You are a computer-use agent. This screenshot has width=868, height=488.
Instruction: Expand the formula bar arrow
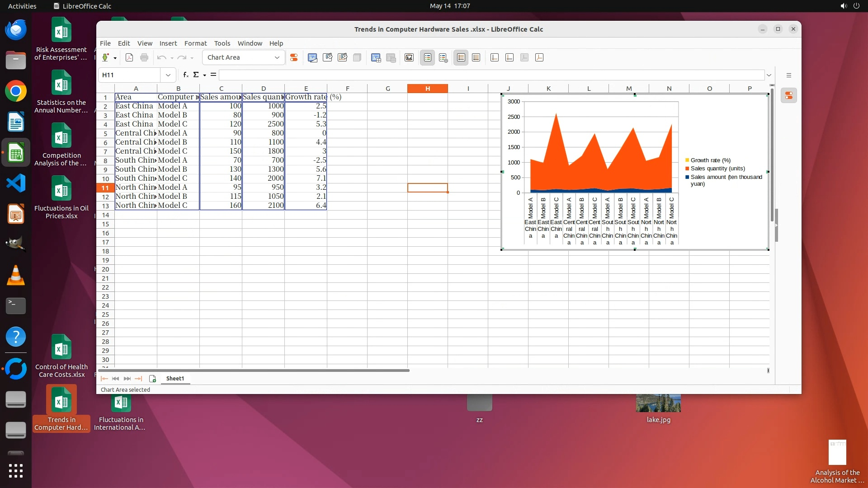(769, 75)
